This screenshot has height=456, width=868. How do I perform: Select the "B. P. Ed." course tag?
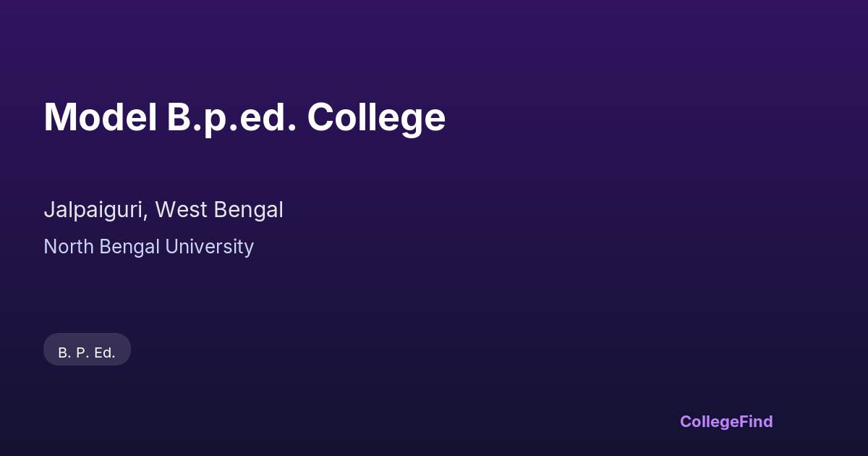[87, 352]
